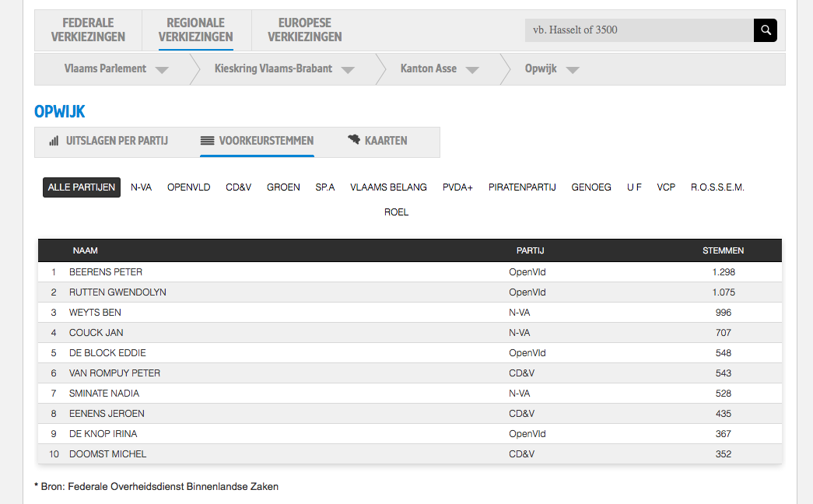This screenshot has height=504, width=813.
Task: Expand the Vlaams Parlement dropdown
Action: [162, 70]
